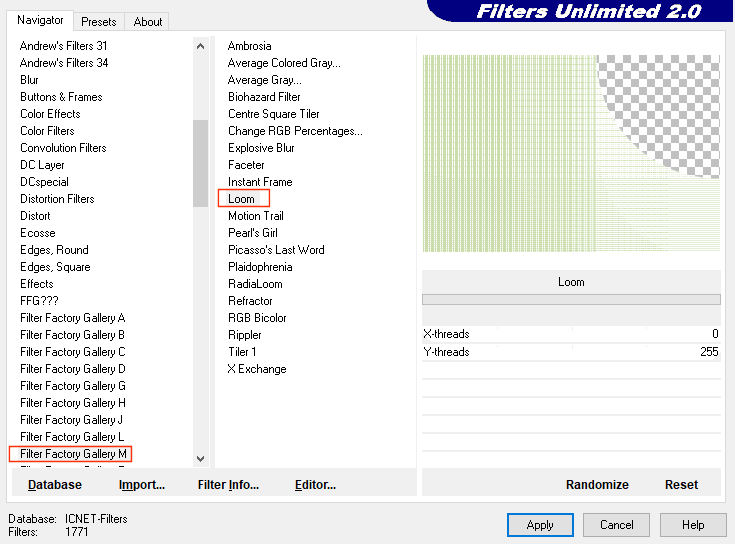Screen dimensions: 735x544
Task: Click the Loom filter preview image
Action: click(571, 153)
